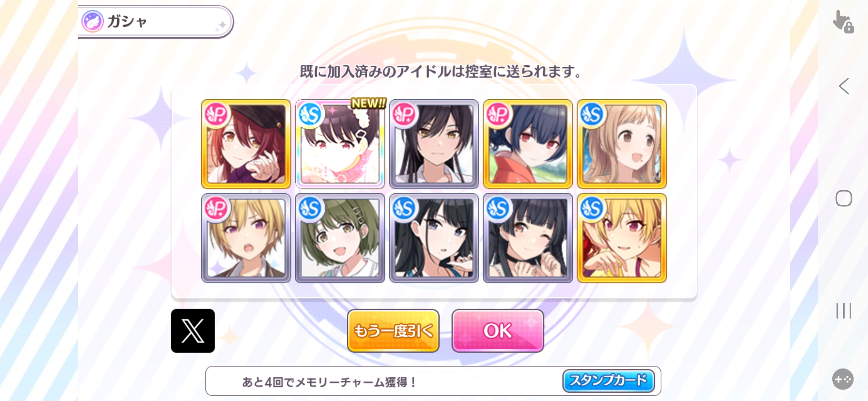
Task: Select the winking black-haired idol card
Action: point(528,238)
